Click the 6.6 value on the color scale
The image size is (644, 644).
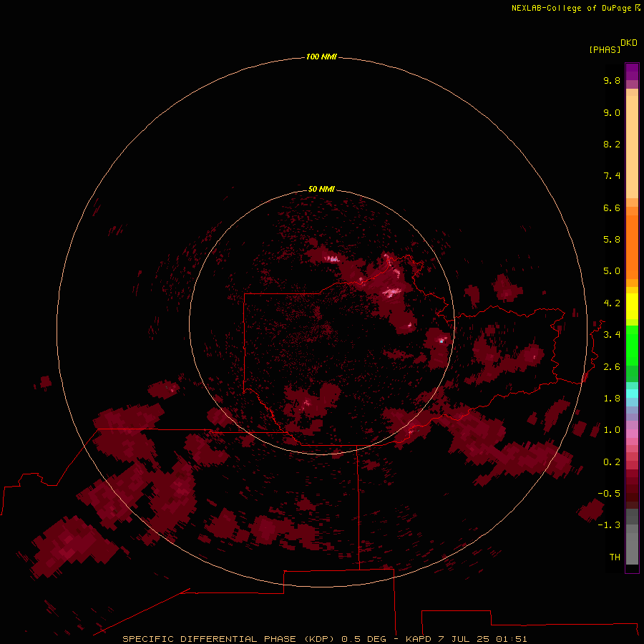pyautogui.click(x=612, y=208)
